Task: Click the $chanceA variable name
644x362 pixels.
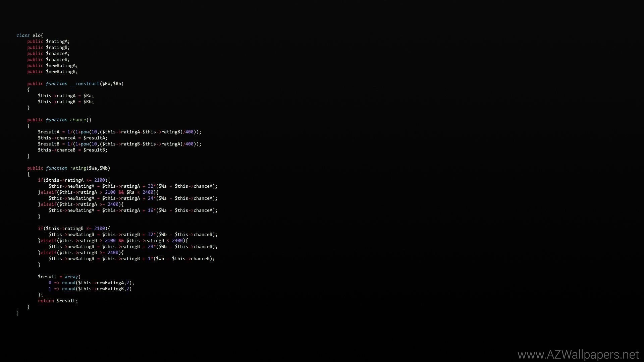Action: coord(58,53)
